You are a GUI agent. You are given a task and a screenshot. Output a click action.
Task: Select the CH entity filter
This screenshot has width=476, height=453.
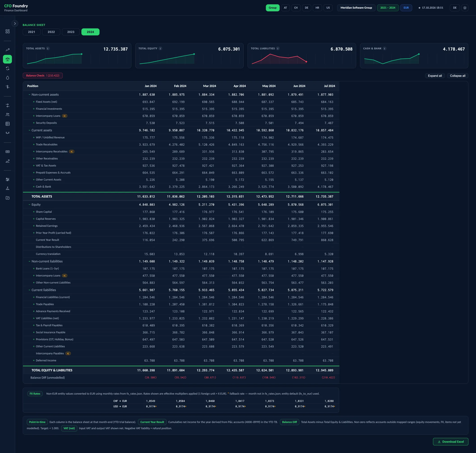click(296, 8)
